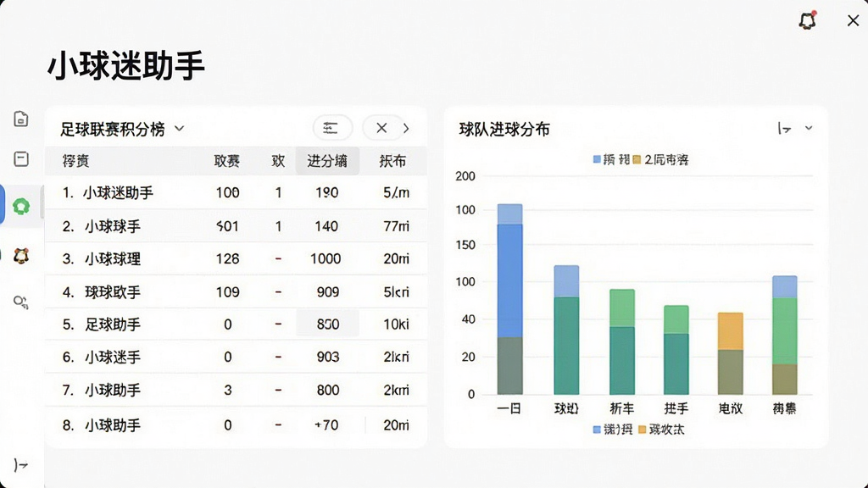Click the 1000 value in row 3

click(325, 258)
